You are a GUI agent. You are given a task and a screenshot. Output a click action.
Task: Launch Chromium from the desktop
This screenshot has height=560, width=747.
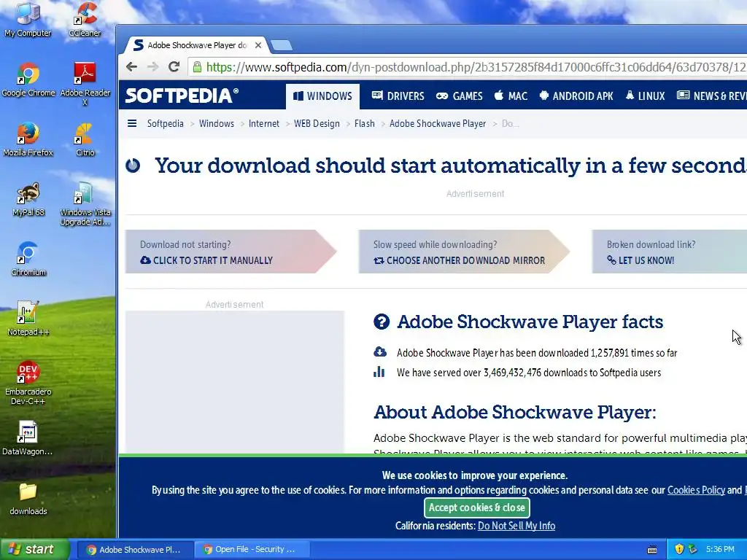pos(28,259)
